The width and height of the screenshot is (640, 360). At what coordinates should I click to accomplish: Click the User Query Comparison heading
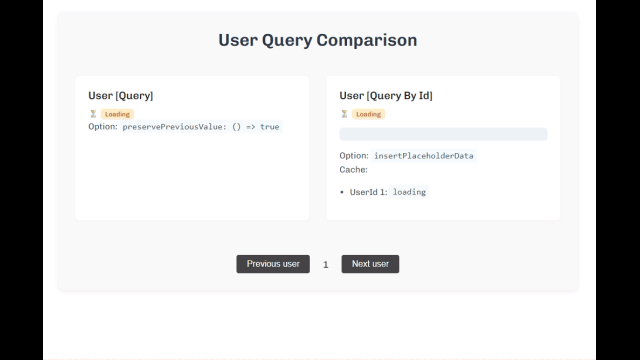pos(318,40)
